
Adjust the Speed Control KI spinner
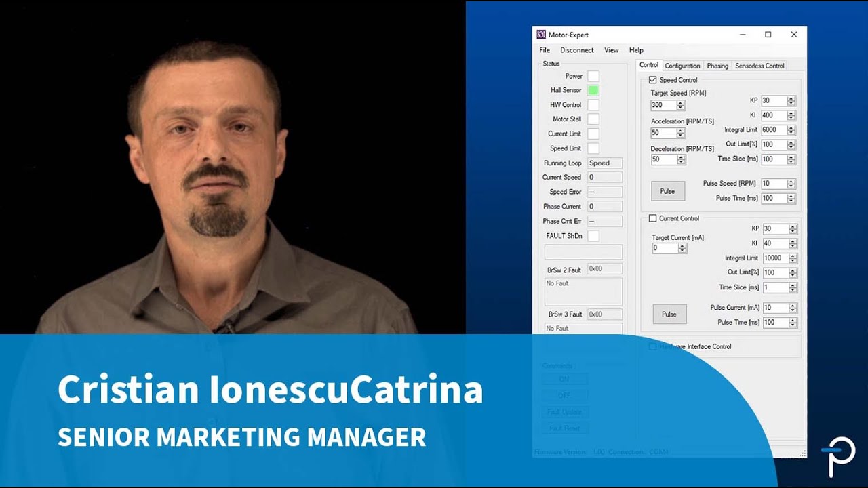(x=791, y=115)
